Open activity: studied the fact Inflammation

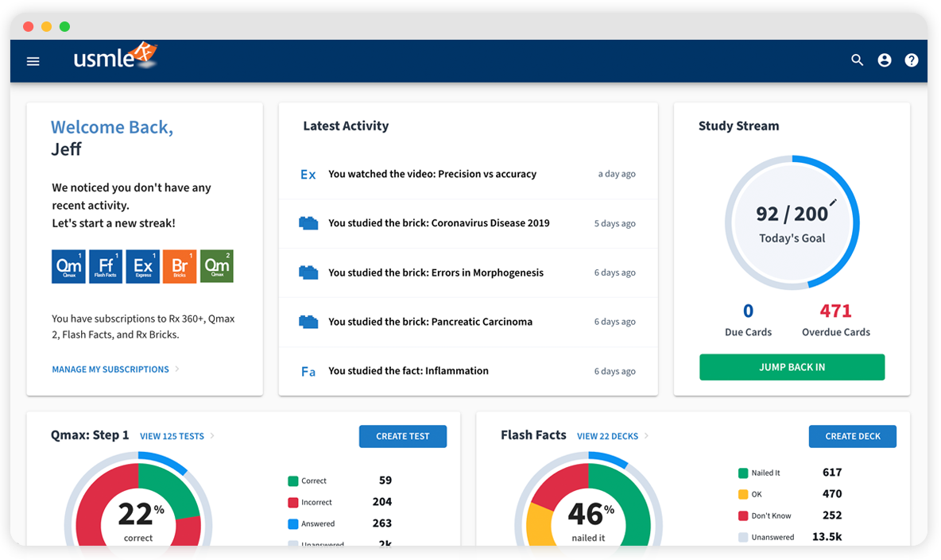pyautogui.click(x=468, y=371)
